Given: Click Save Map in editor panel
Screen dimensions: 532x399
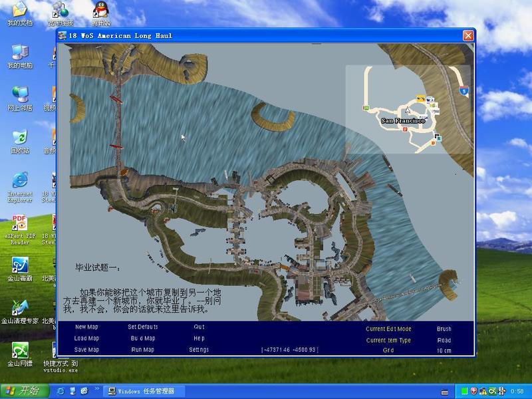Looking at the screenshot, I should 86,350.
